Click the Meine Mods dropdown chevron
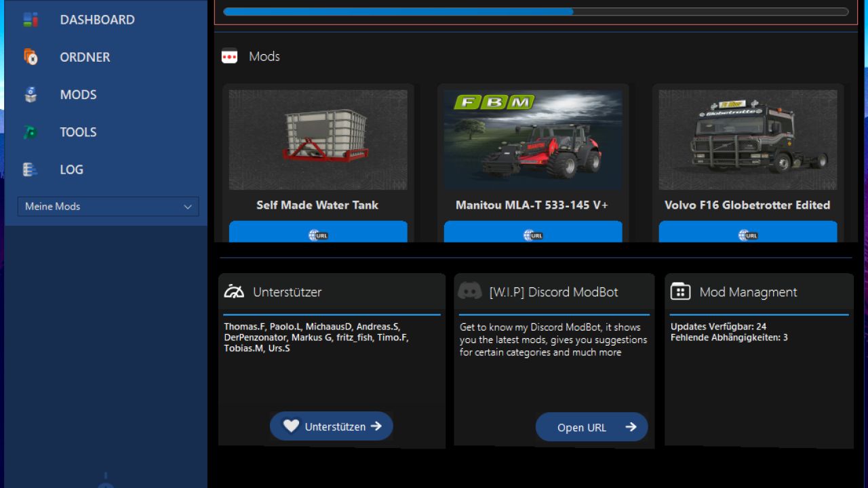Image resolution: width=868 pixels, height=488 pixels. pyautogui.click(x=188, y=207)
